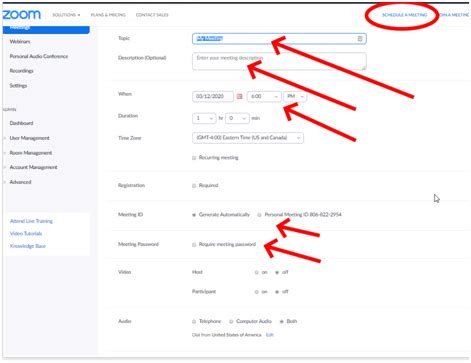The height and width of the screenshot is (363, 471).
Task: Click Schedule a Meeting link
Action: point(404,15)
